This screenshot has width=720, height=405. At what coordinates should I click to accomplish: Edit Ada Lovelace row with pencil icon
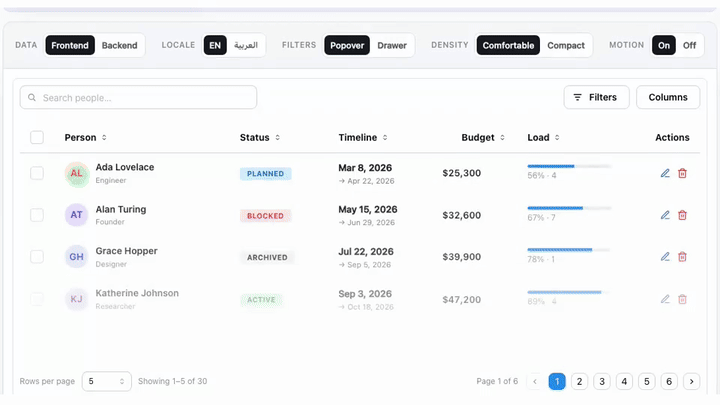point(665,173)
